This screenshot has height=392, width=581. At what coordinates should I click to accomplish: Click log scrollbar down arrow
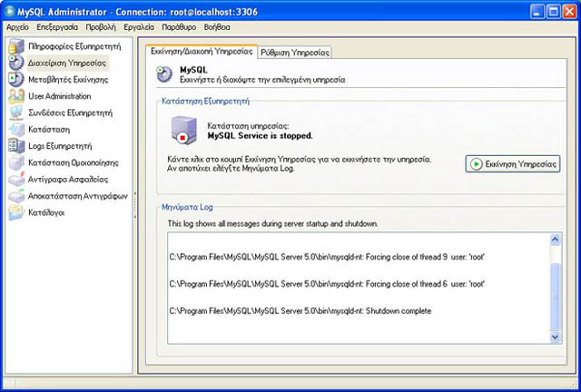(x=555, y=337)
